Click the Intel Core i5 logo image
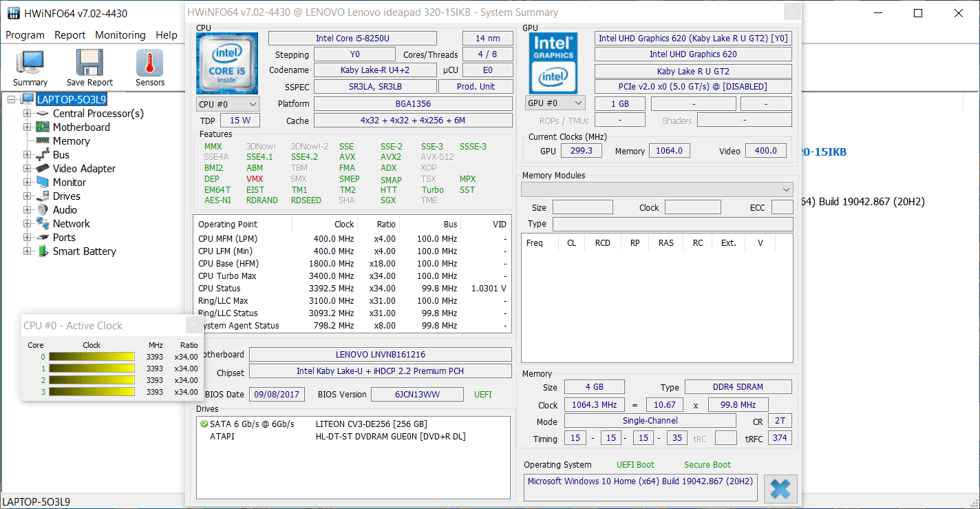The height and width of the screenshot is (509, 980). (x=227, y=63)
